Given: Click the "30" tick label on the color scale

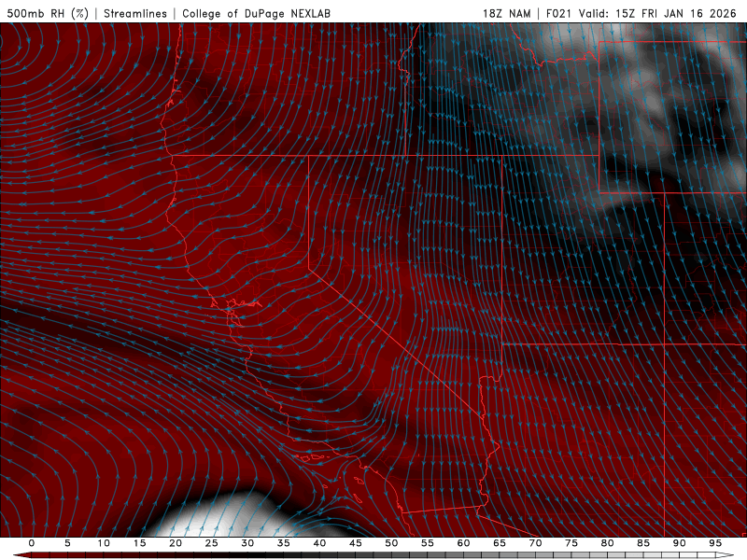Looking at the screenshot, I should (x=247, y=543).
